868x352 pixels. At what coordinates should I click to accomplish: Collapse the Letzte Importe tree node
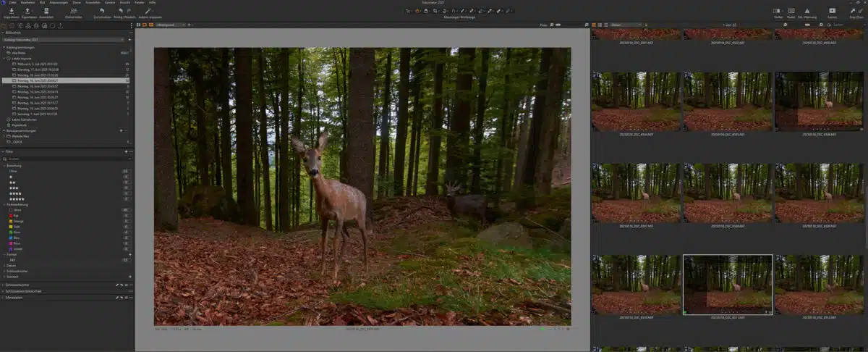(x=5, y=59)
